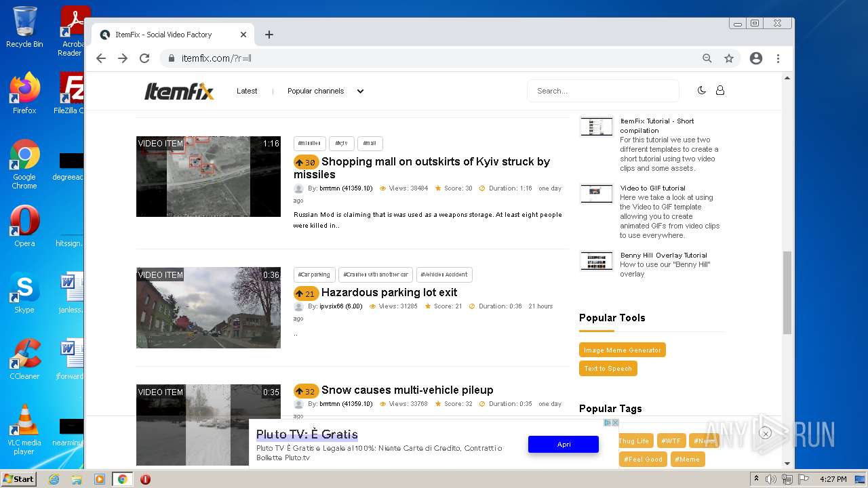Click the ItemFix logo

[x=179, y=91]
